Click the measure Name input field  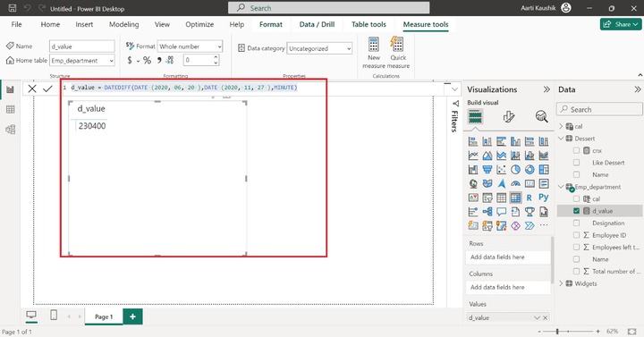coord(82,46)
